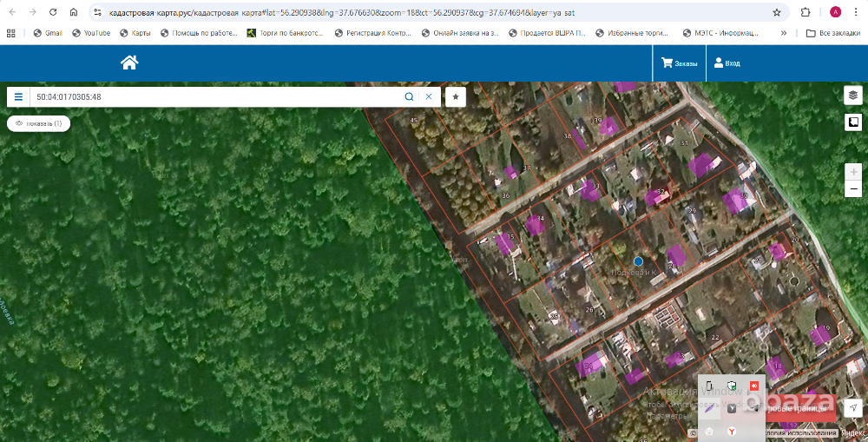Bookmark this page with the star icon
The image size is (868, 442).
pyautogui.click(x=777, y=13)
